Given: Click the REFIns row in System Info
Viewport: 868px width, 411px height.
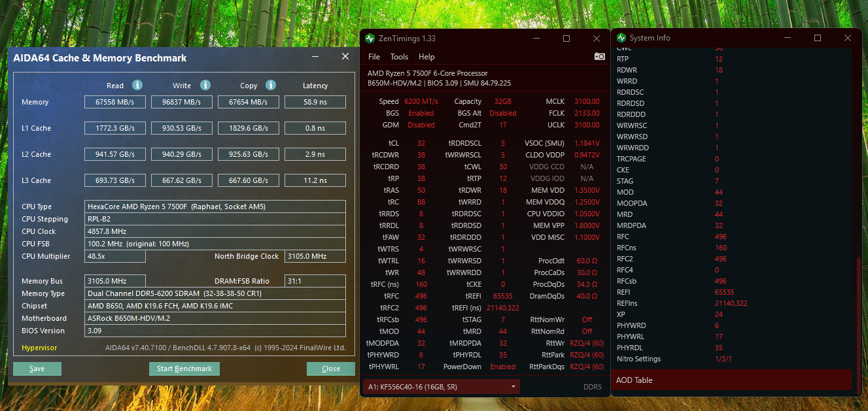Looking at the screenshot, I should click(733, 303).
